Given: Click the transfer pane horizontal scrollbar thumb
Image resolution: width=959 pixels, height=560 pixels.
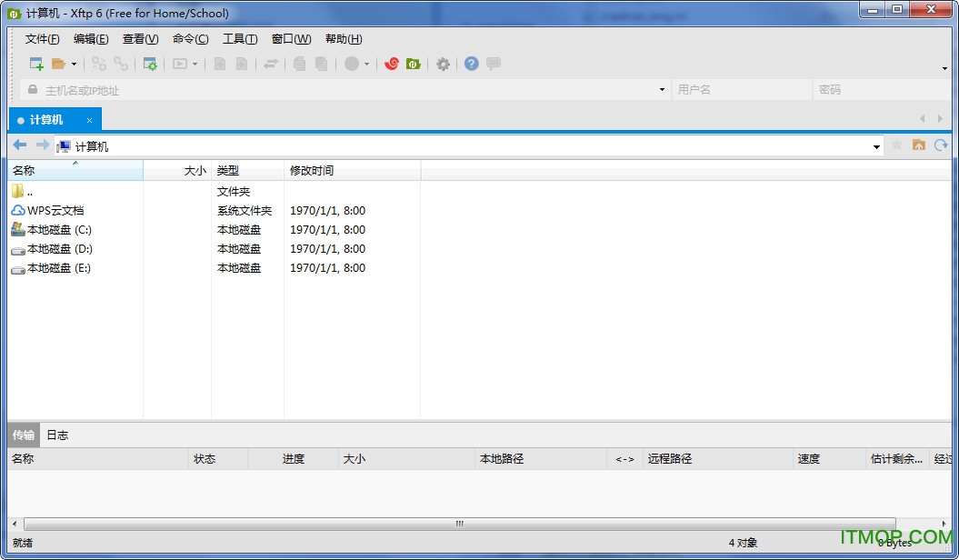Looking at the screenshot, I should [460, 524].
